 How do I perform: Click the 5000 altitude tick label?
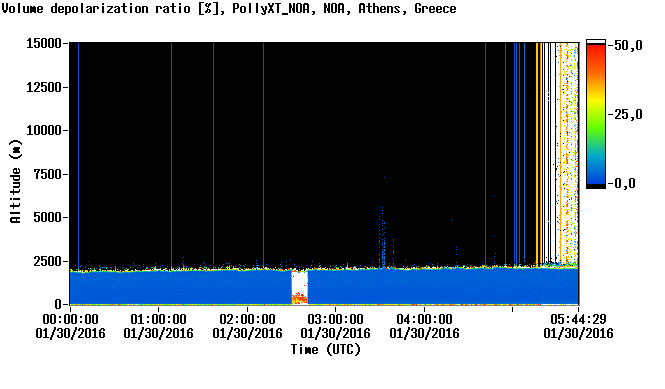(x=47, y=218)
